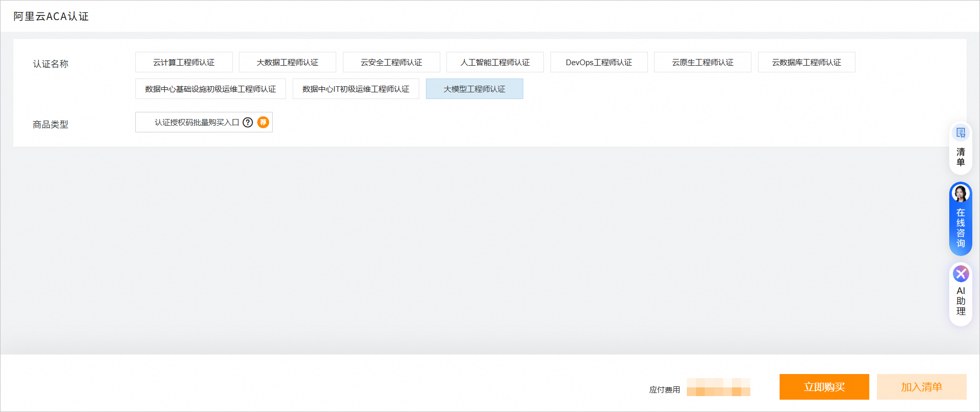Click the 清单 sidebar label
The image size is (980, 412).
pyautogui.click(x=961, y=157)
